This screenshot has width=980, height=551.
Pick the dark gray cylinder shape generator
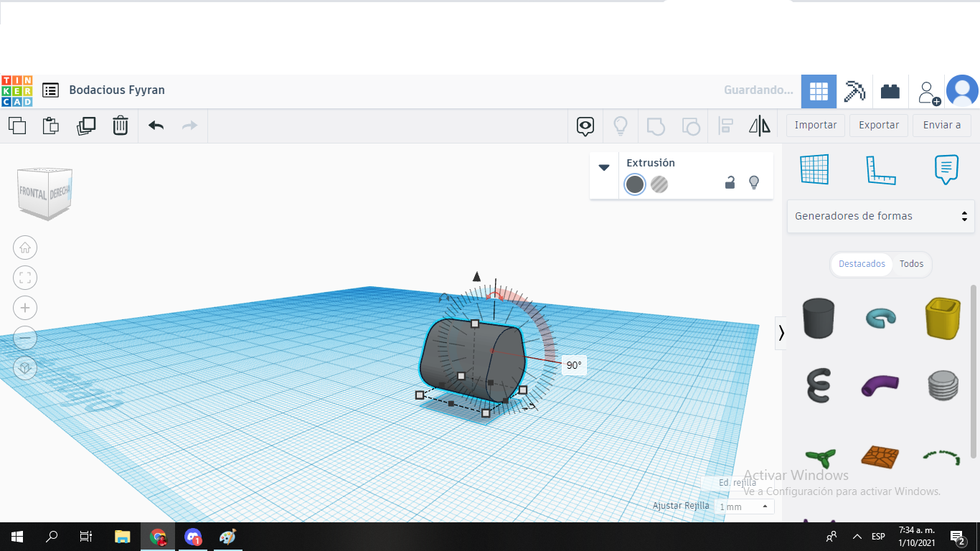click(x=819, y=318)
